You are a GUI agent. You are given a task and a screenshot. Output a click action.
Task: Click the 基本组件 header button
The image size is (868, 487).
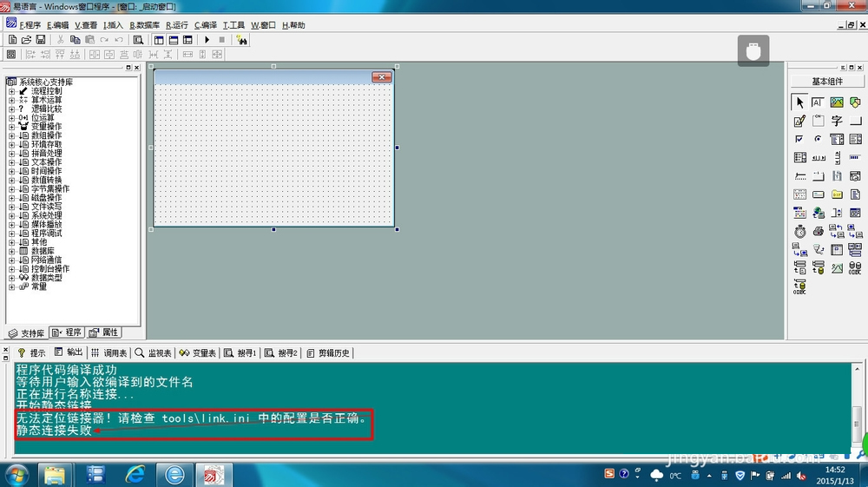click(x=826, y=82)
